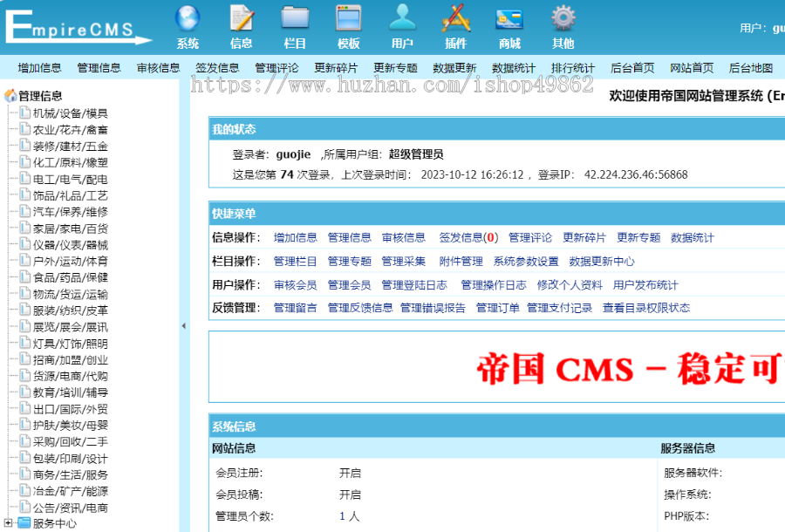Open the 信息 notepad icon
Screen dimensions: 785x532
tap(242, 18)
